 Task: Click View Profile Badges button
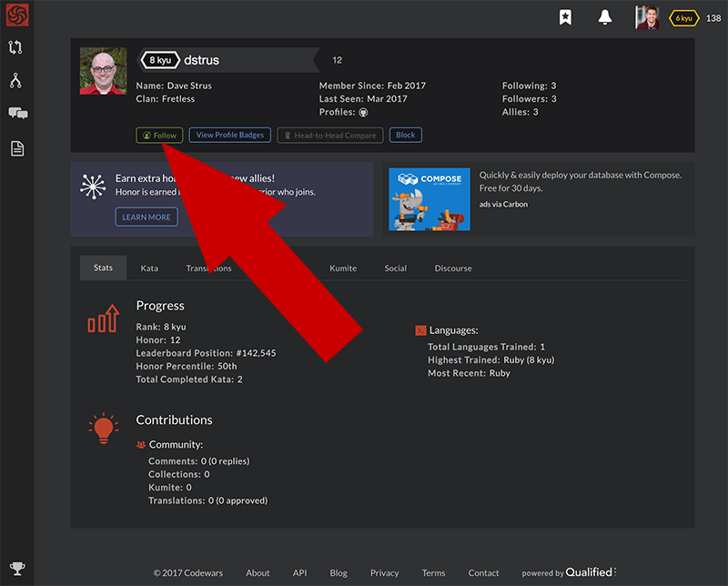(229, 135)
